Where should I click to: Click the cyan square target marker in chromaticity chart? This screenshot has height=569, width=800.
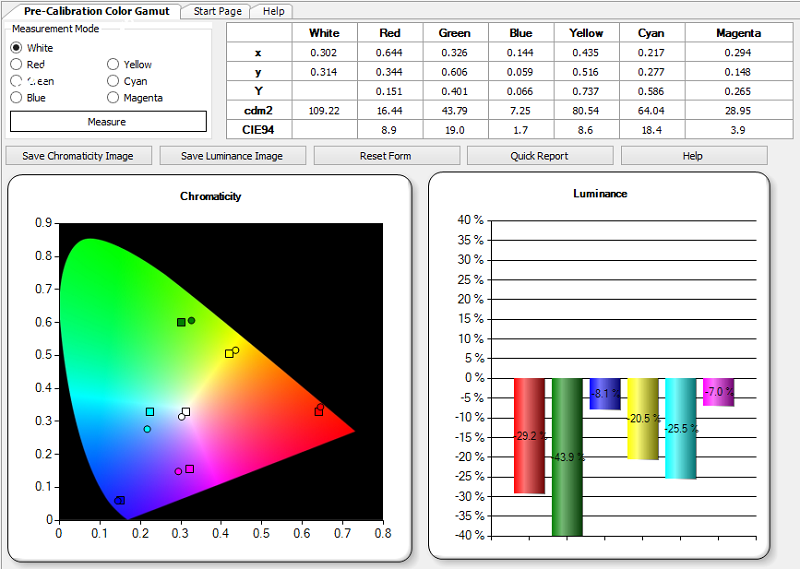[150, 412]
